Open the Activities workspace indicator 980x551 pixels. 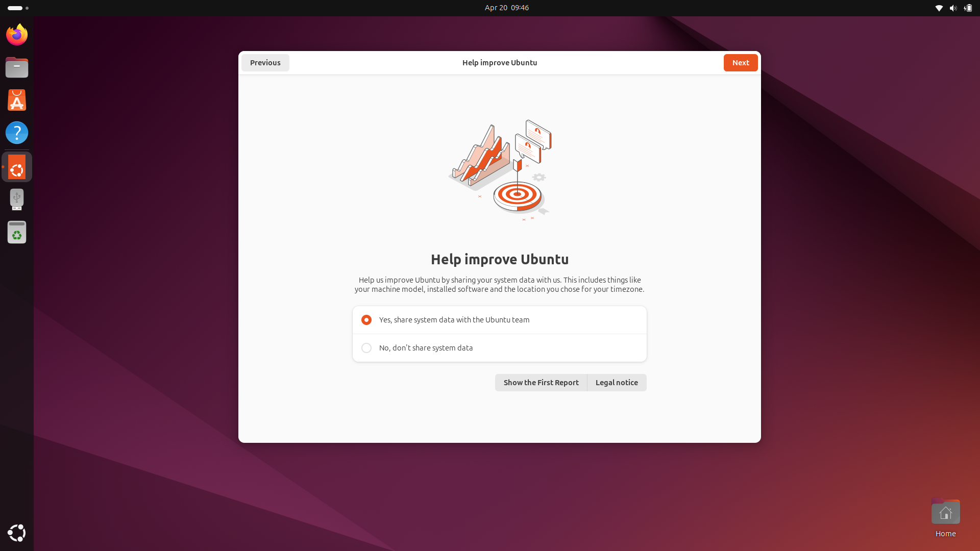click(18, 8)
